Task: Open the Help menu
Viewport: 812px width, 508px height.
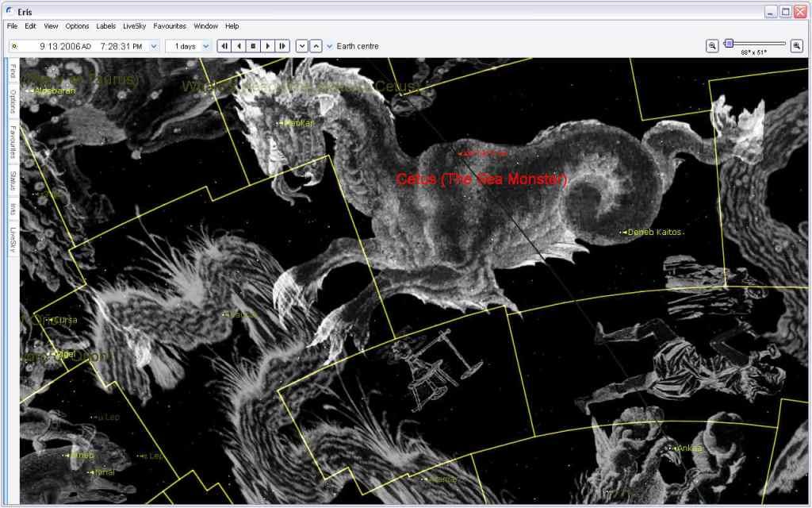Action: point(232,26)
